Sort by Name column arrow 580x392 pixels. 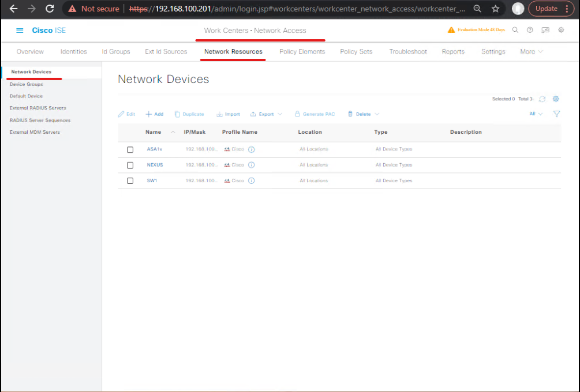pos(173,132)
